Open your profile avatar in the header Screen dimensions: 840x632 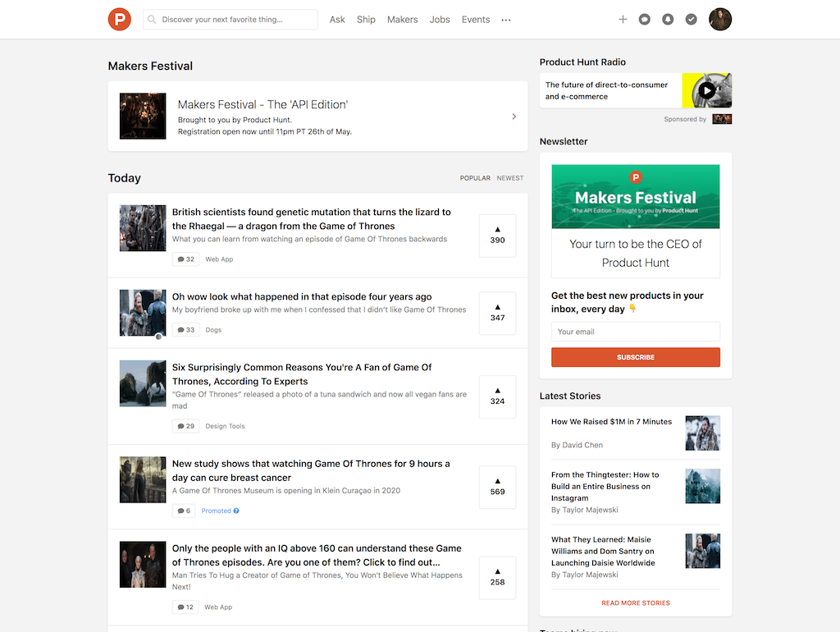(x=719, y=19)
